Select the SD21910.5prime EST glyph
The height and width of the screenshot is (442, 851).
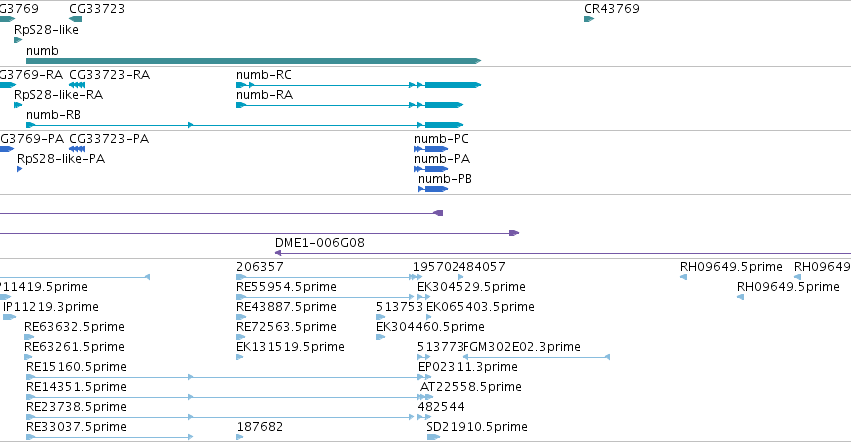tap(433, 437)
